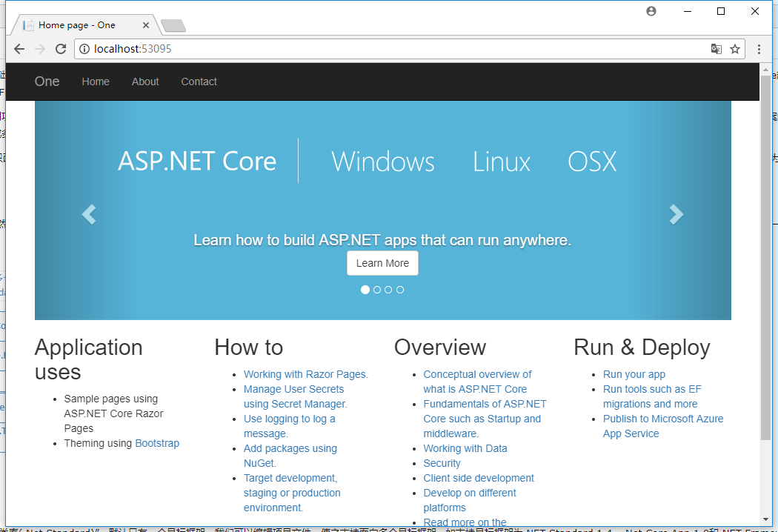The height and width of the screenshot is (532, 778).
Task: Go back with the browser back arrow
Action: click(x=19, y=49)
